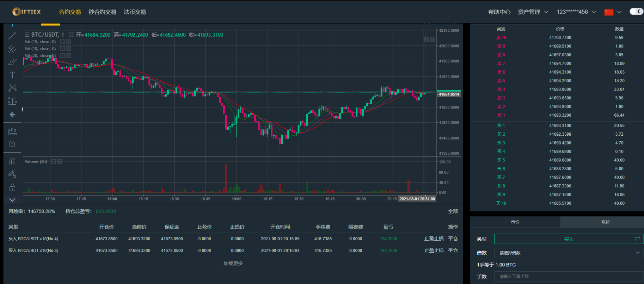Screen dimensions: 644x284
Task: Click 平仓 for position No.4
Action: coord(453,239)
